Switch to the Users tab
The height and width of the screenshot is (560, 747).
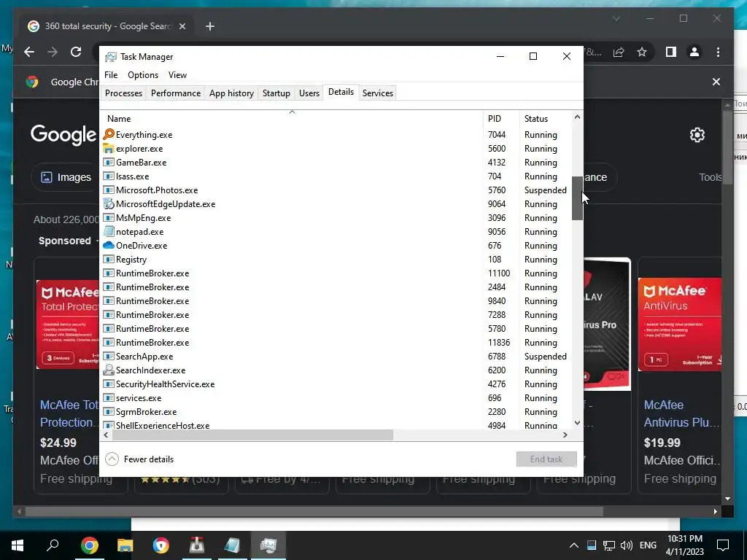click(x=309, y=93)
